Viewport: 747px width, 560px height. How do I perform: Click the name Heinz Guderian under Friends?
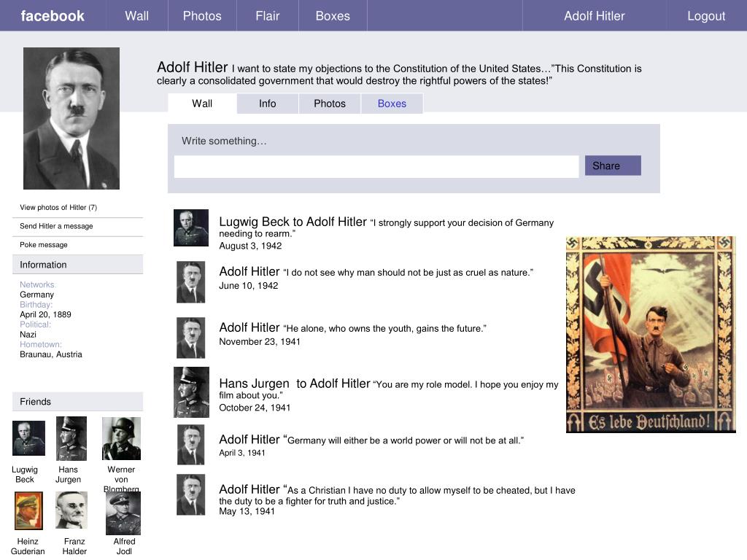(28, 546)
